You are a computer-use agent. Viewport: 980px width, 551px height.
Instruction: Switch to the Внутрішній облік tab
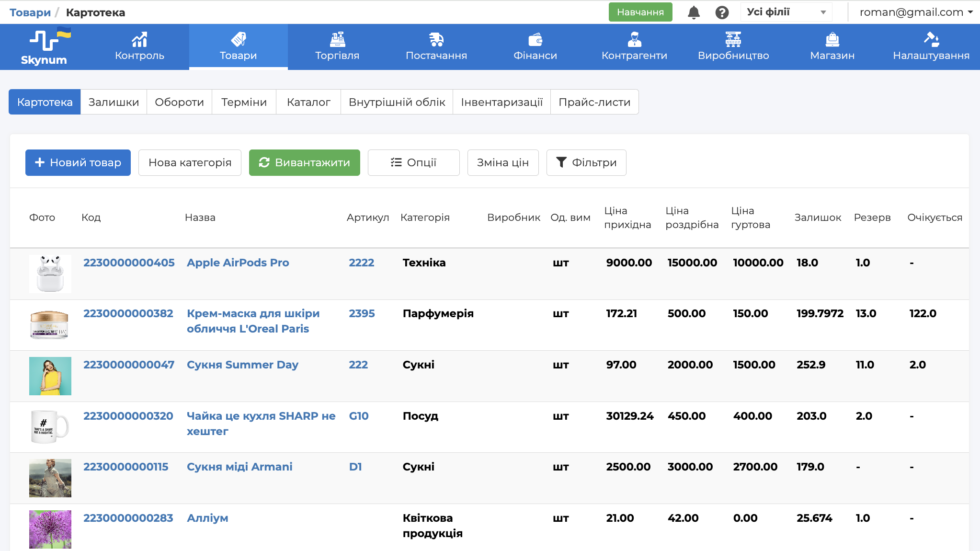(397, 102)
